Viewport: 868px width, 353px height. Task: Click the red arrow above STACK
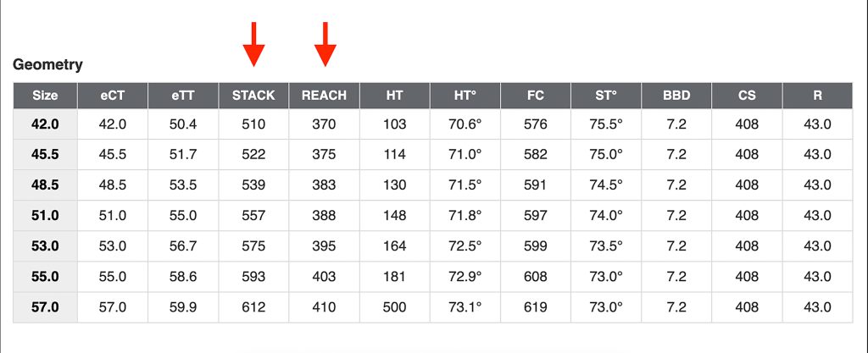(253, 44)
